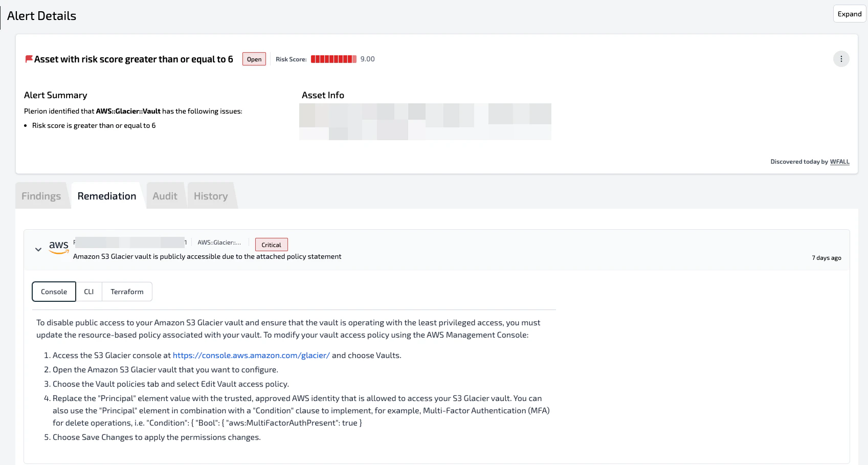Click the 9.00 risk score value

(367, 59)
